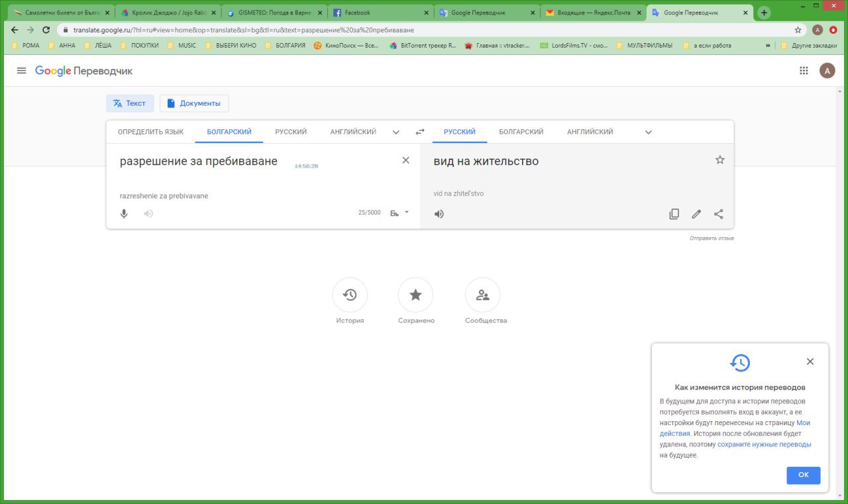Click the browser address bar
Viewport: 848px width, 504px height.
point(424,30)
